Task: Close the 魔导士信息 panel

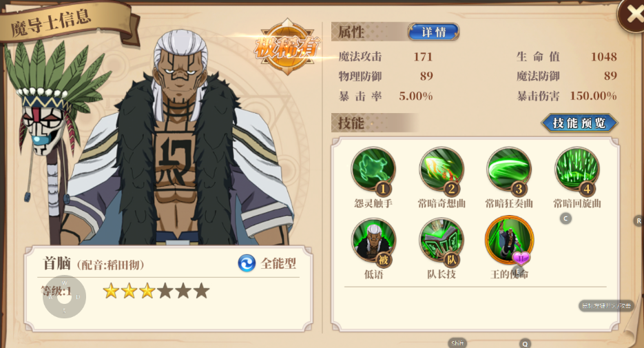Action: 632,15
